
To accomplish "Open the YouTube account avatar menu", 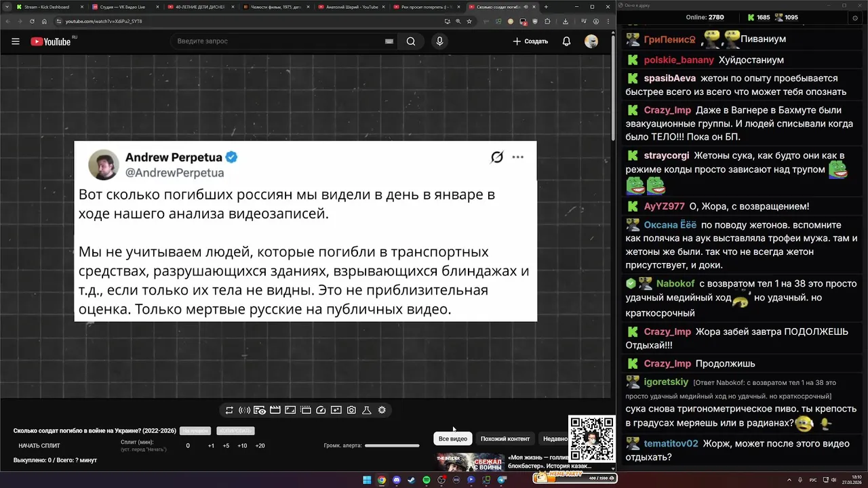I will coord(591,41).
